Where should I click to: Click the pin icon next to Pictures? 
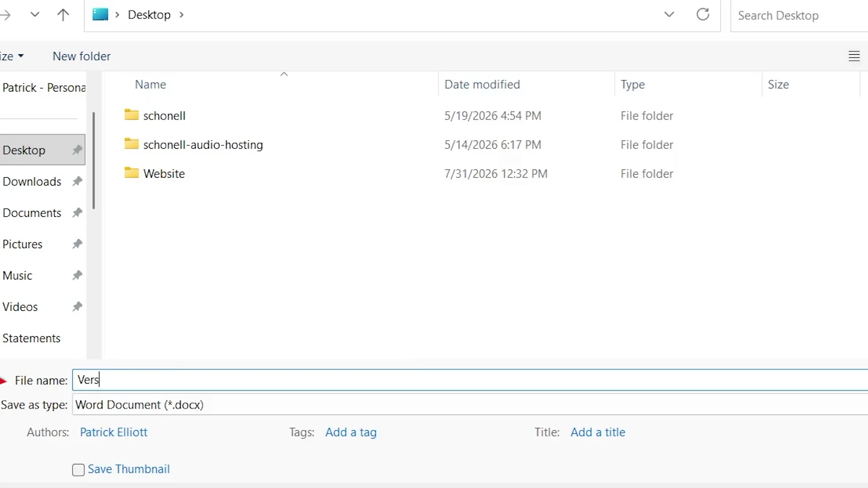pos(77,244)
